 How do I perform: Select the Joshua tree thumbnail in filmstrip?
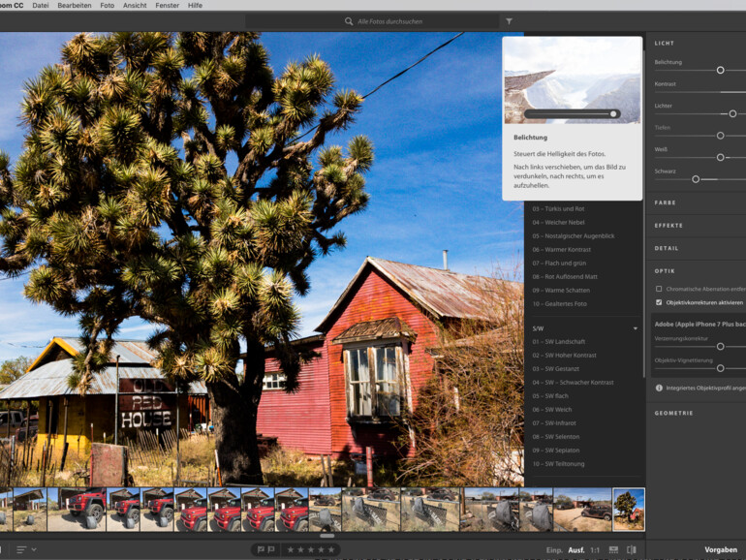[629, 509]
